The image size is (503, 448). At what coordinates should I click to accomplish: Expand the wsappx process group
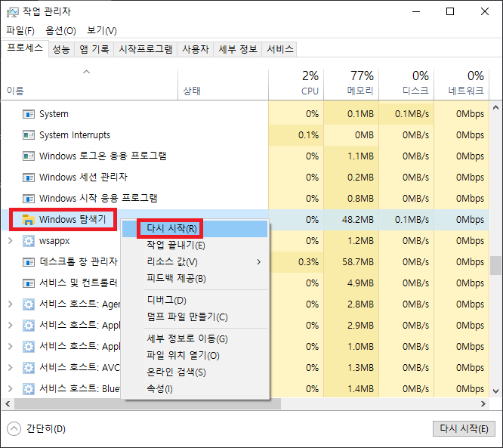click(x=11, y=241)
